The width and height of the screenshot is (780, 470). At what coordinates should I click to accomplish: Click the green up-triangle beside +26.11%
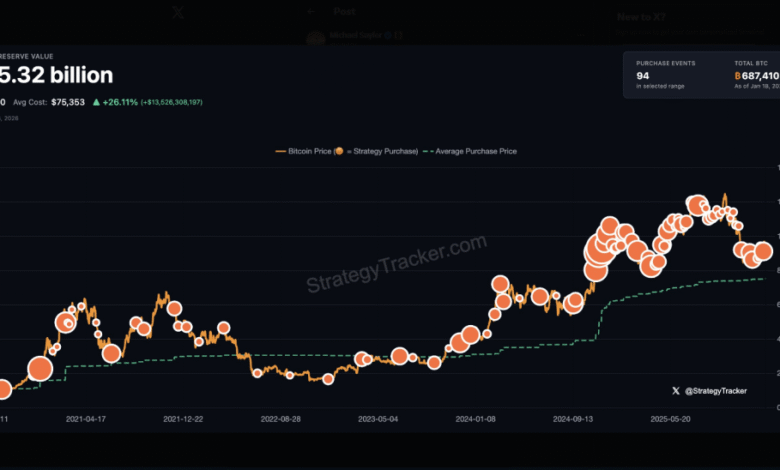pyautogui.click(x=96, y=102)
